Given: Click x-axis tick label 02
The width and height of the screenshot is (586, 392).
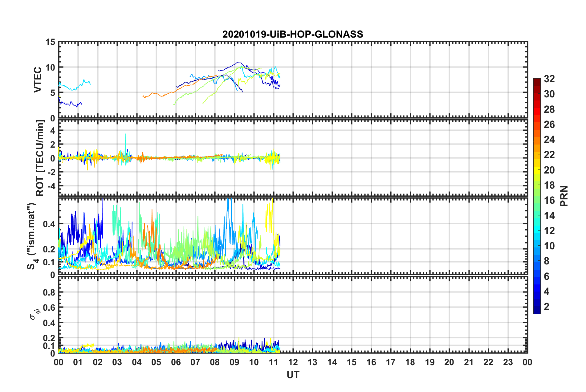Looking at the screenshot, I should coord(98,362).
